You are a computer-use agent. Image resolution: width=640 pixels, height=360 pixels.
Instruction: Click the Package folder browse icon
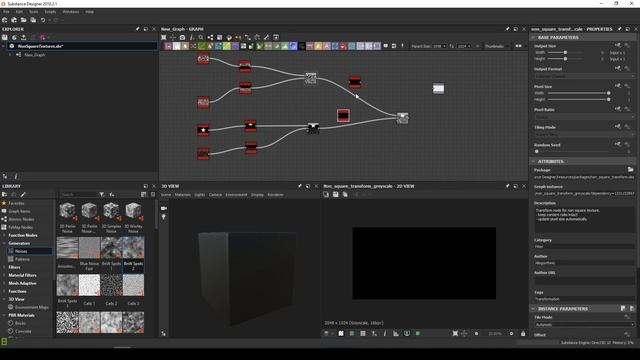(630, 169)
